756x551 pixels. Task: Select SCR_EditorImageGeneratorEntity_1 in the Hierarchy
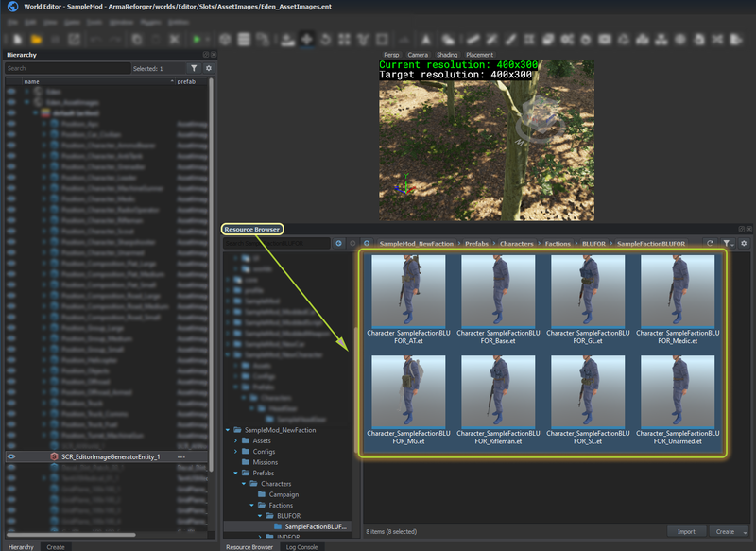111,456
